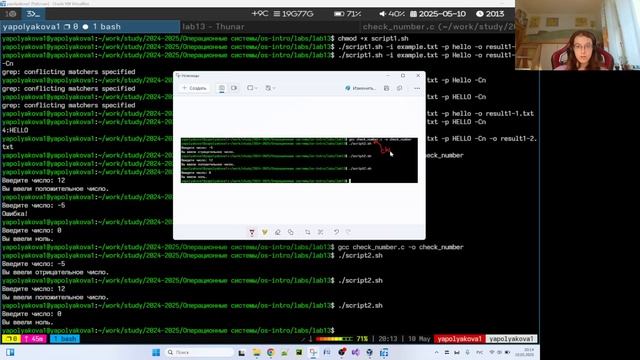
Task: Click the 2013 clock widget in top bar
Action: [490, 14]
